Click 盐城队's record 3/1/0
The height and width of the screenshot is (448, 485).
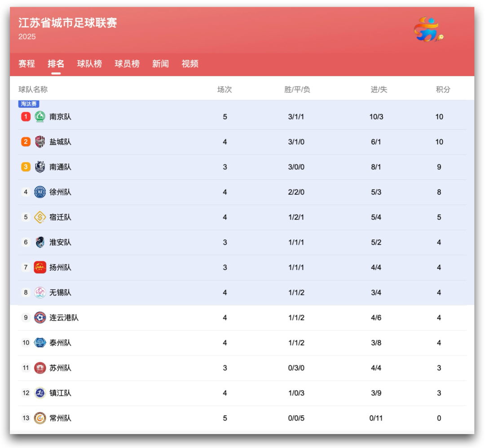pyautogui.click(x=296, y=141)
